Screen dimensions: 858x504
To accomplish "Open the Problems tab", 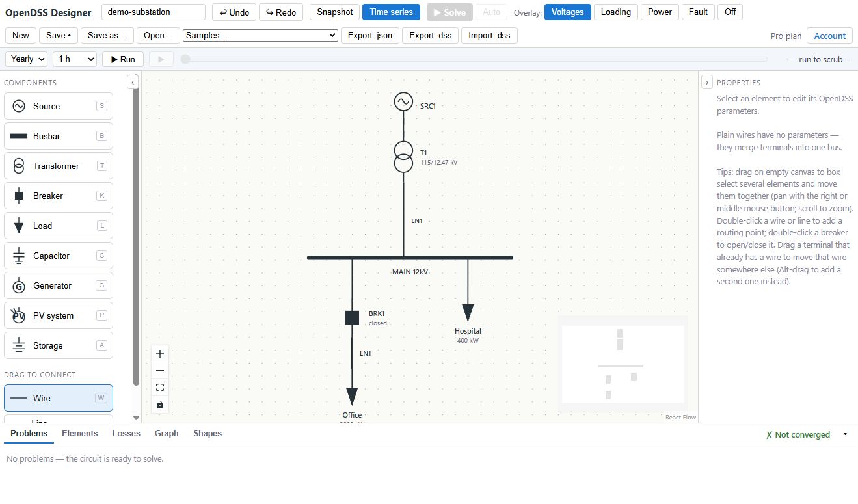I will tap(29, 434).
